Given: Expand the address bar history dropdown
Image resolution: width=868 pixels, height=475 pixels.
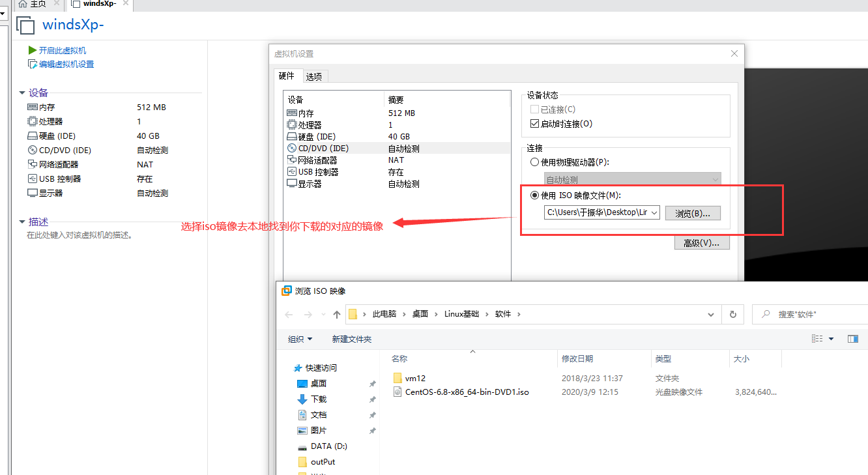Looking at the screenshot, I should 710,314.
